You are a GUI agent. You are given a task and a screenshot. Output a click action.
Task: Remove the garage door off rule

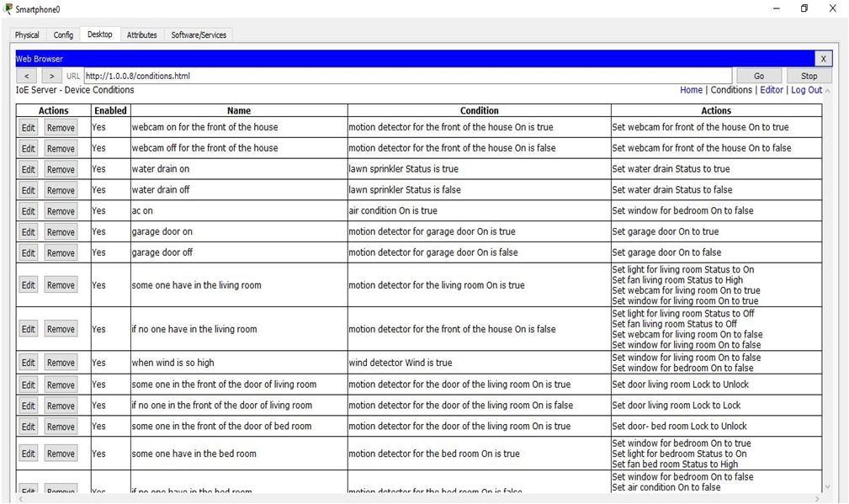click(x=61, y=252)
